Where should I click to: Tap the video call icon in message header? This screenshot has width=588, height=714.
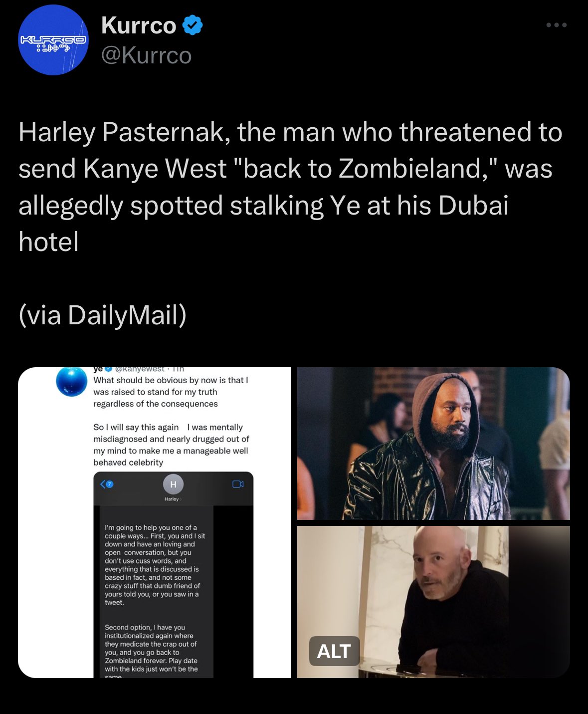pyautogui.click(x=238, y=484)
